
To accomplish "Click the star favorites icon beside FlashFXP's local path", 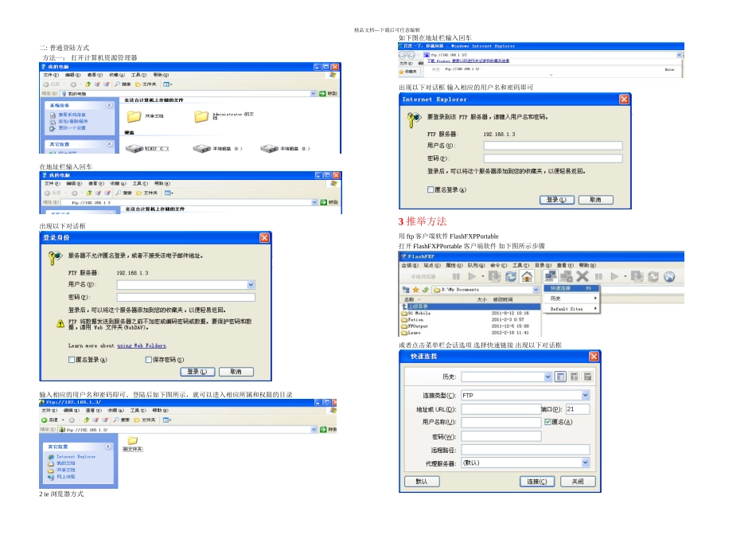I will pyautogui.click(x=415, y=290).
